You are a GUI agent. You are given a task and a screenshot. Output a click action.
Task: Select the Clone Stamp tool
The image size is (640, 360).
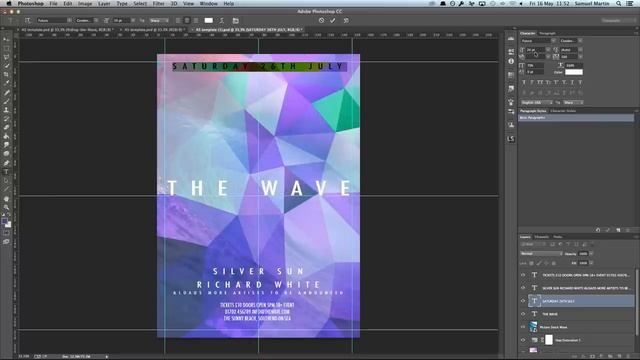coord(6,110)
